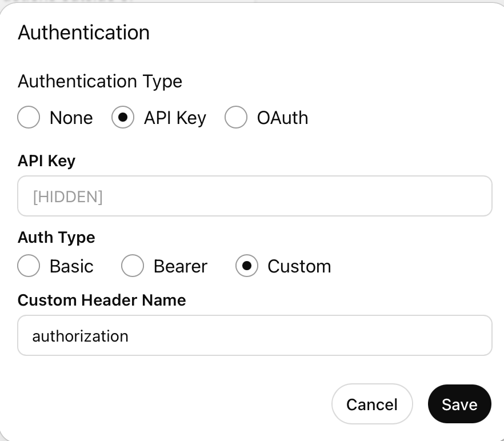Click the Bearer option label text
Image resolution: width=504 pixels, height=441 pixels.
click(x=180, y=266)
